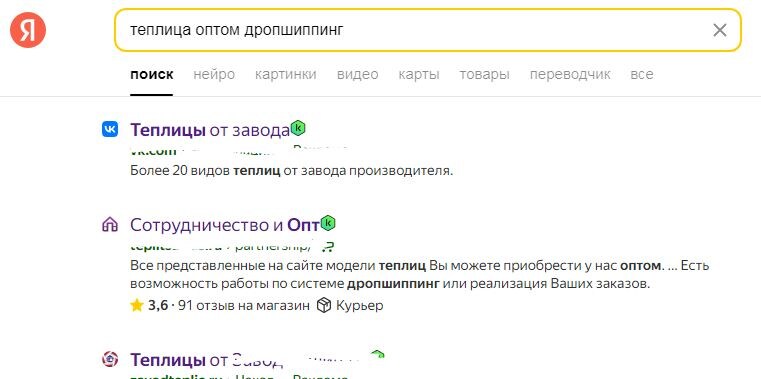Click the Yandex logo icon
This screenshot has height=379, width=761.
[x=28, y=30]
